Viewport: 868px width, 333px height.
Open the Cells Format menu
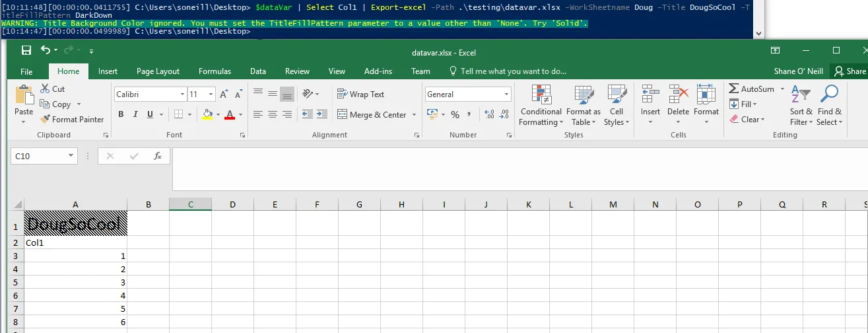coord(706,105)
